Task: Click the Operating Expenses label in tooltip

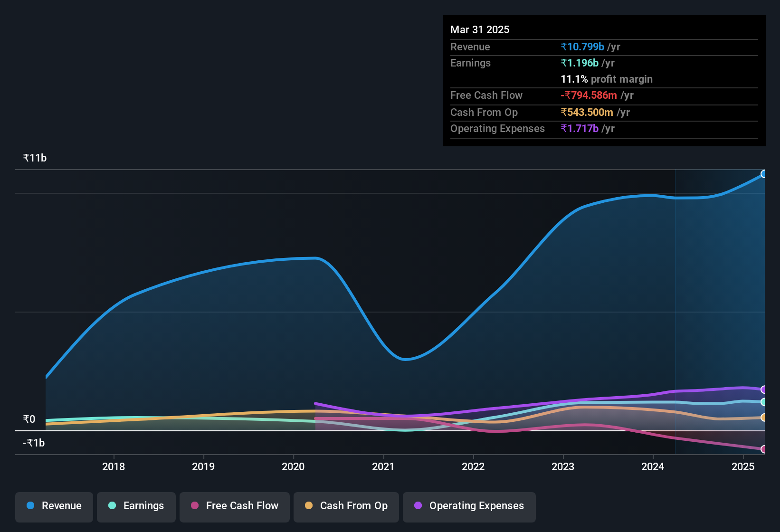Action: (x=497, y=129)
